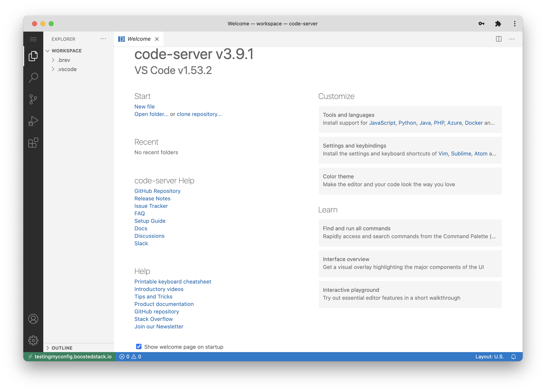The width and height of the screenshot is (546, 392).
Task: Open the Manage gear menu
Action: 33,340
